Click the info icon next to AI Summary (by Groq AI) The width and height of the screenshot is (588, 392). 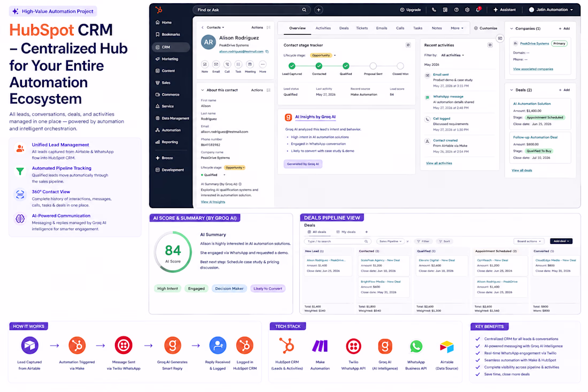click(241, 184)
